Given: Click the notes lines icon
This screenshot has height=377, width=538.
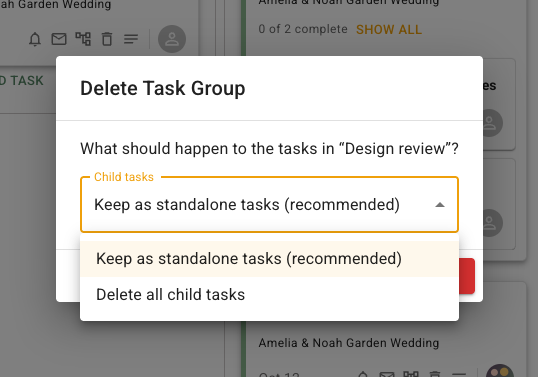Looking at the screenshot, I should tap(131, 39).
